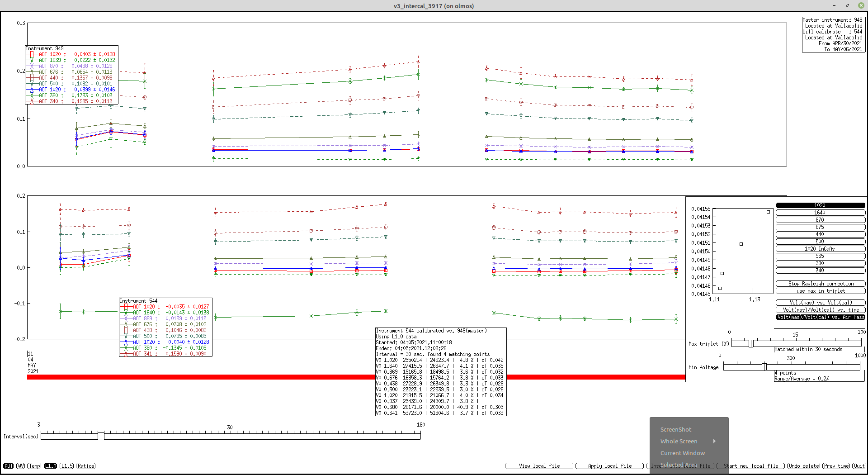The width and height of the screenshot is (868, 475).
Task: Click the top-right point in the scatter plot
Action: [768, 212]
